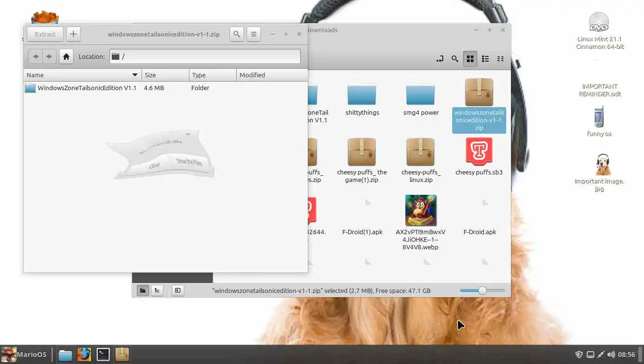Open the shield update manager tray icon
The width and height of the screenshot is (644, 364).
pyautogui.click(x=579, y=355)
